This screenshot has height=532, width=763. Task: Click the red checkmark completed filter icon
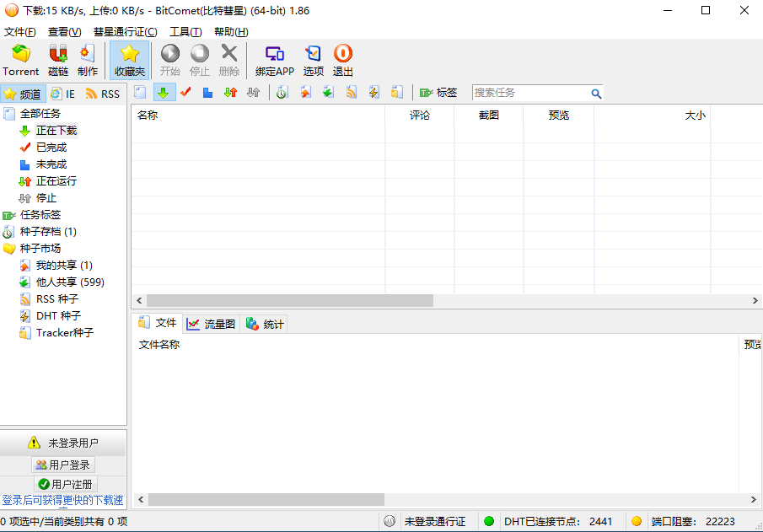click(185, 93)
